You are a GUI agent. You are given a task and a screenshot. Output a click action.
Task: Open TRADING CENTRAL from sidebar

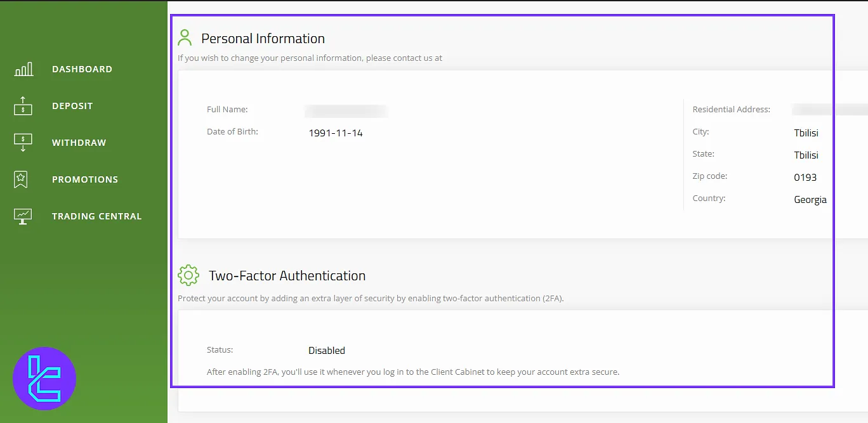click(x=96, y=216)
